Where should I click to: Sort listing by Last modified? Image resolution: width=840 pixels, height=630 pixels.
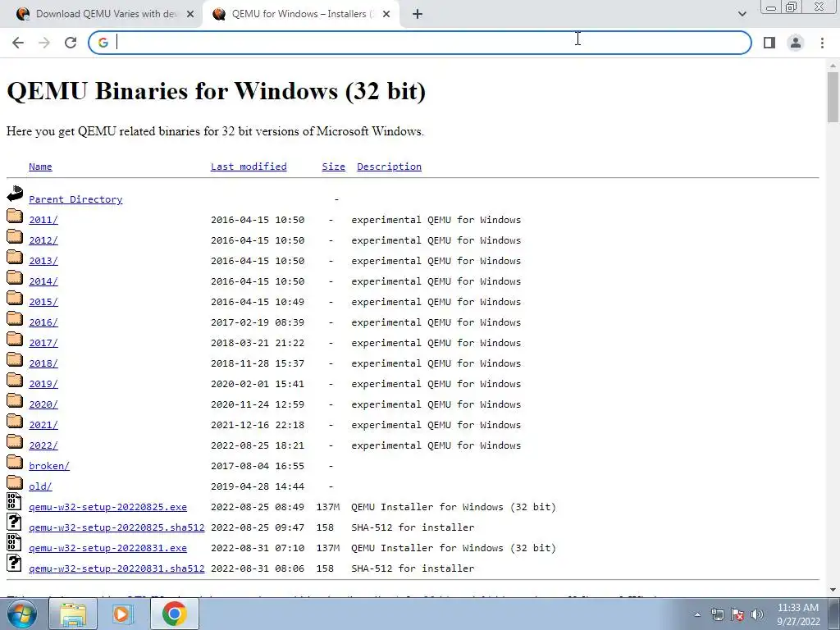249,167
